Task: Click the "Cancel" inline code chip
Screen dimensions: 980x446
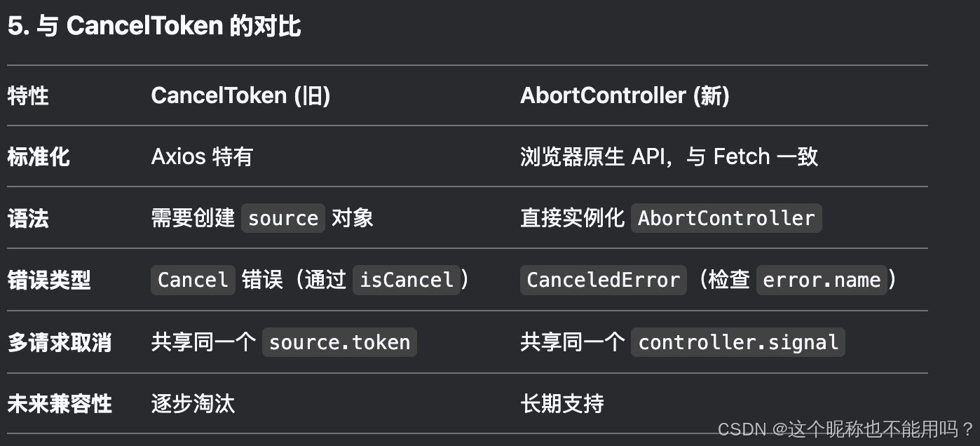Action: 193,281
